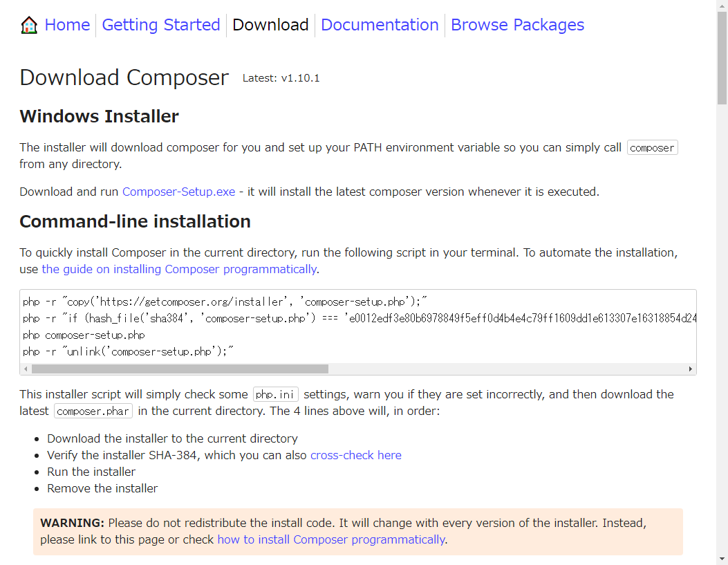Viewport: 728px width, 565px height.
Task: Open the Home navigation link
Action: coord(67,26)
